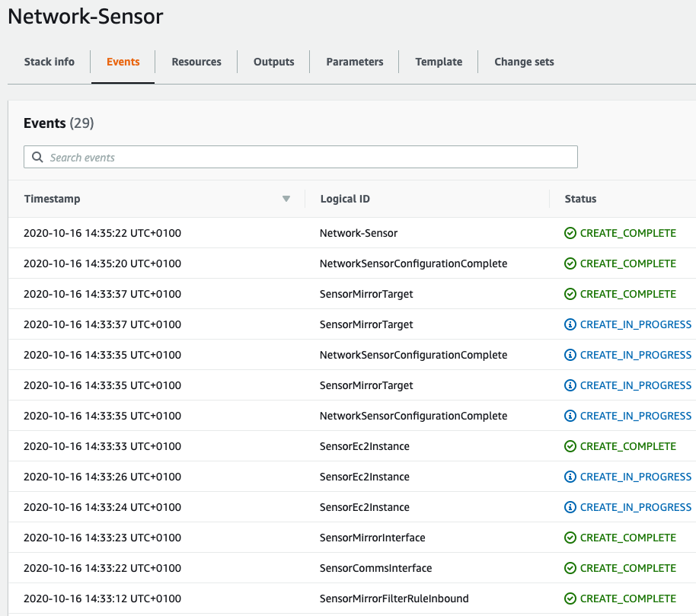View the Template tab
The width and height of the screenshot is (696, 616).
439,62
